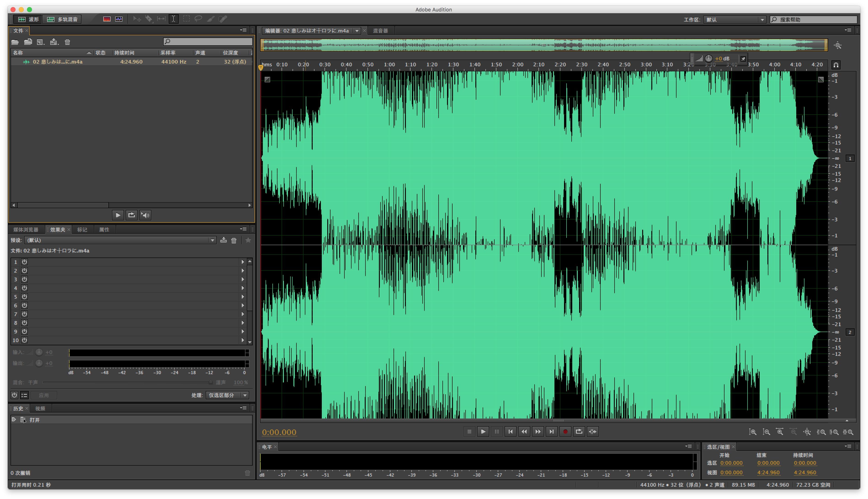
Task: Toggle auto-play speaker in Files panel
Action: (145, 215)
